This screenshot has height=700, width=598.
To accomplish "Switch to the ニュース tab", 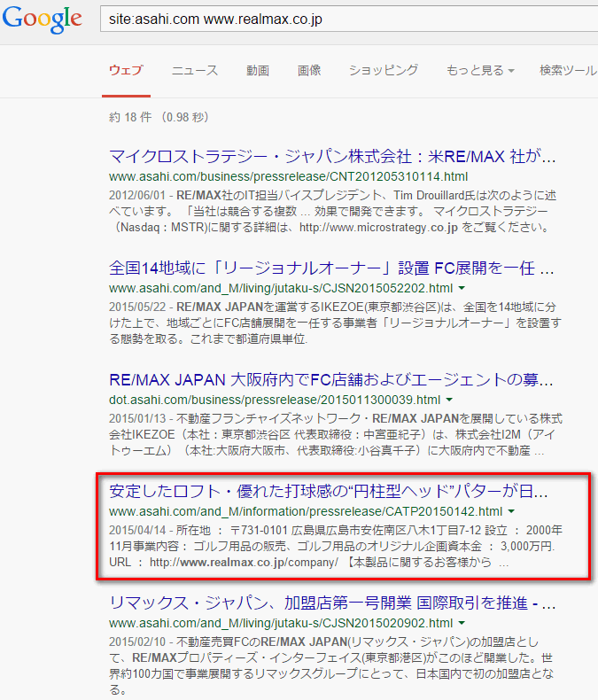I will [195, 71].
